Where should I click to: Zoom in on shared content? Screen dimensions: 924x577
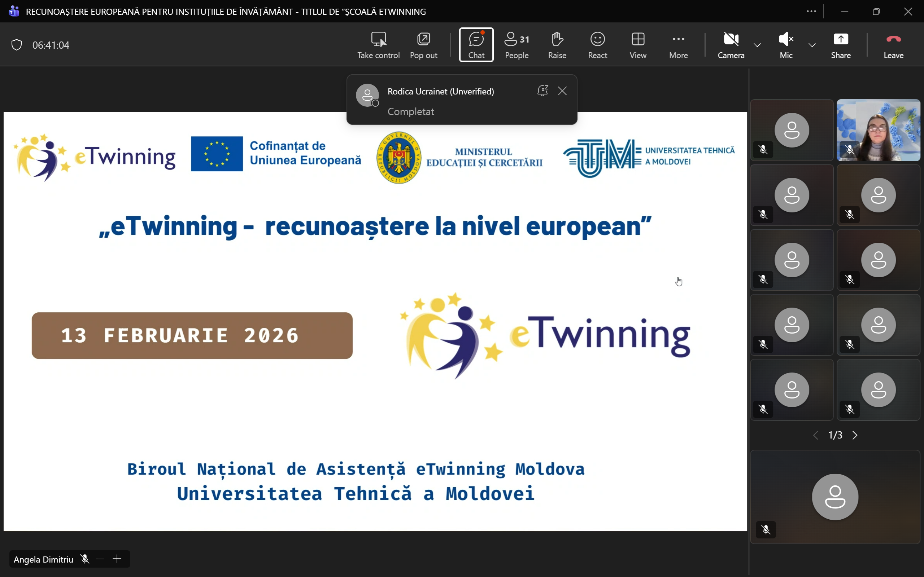tap(117, 559)
